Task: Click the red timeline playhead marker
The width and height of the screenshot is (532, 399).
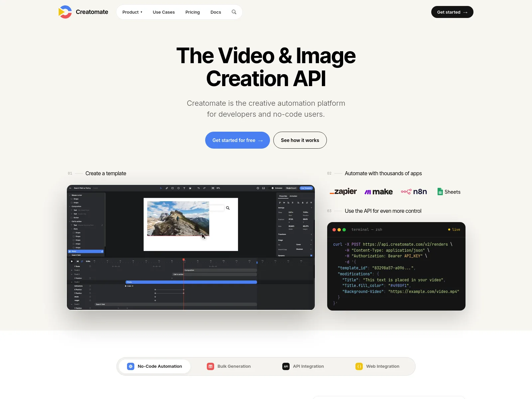Action: 184,260
